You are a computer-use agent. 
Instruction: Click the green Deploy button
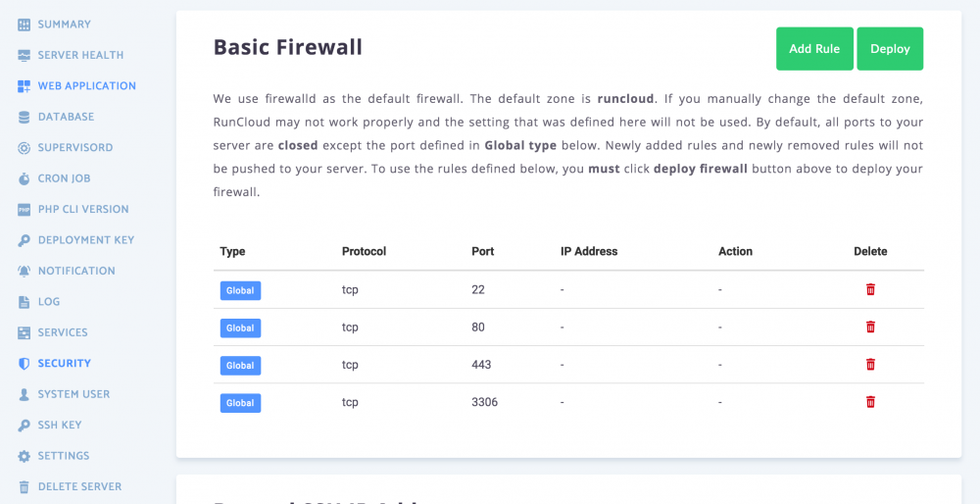pyautogui.click(x=890, y=49)
